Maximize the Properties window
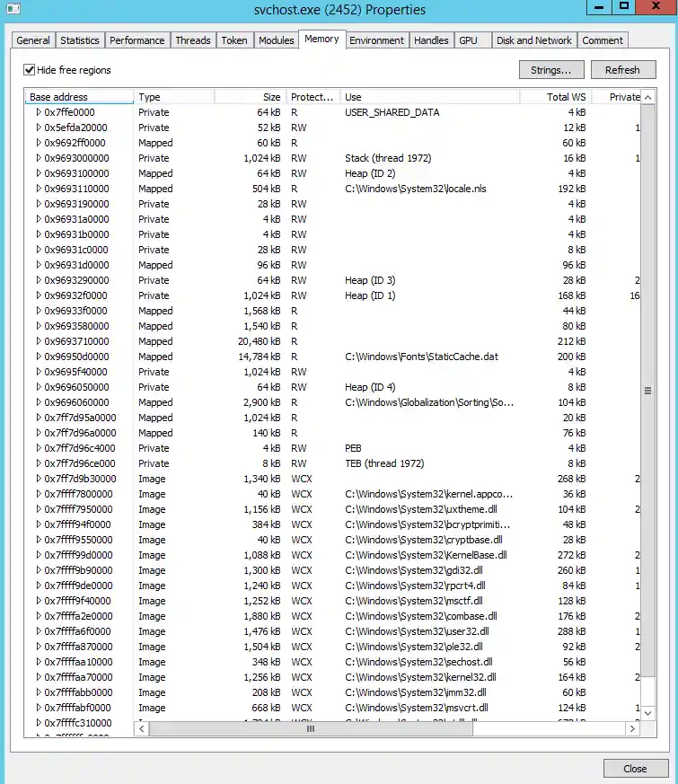Screen dimensions: 678x784 (624, 8)
